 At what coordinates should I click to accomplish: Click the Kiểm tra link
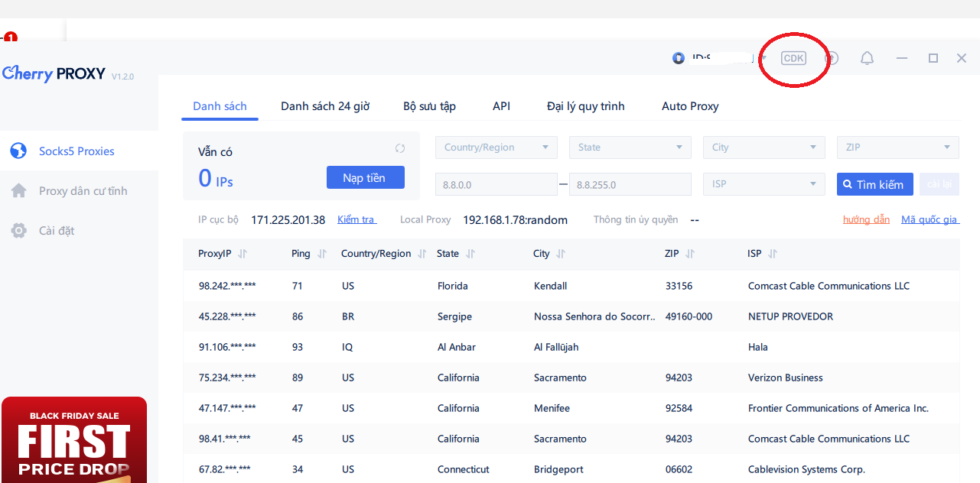357,220
